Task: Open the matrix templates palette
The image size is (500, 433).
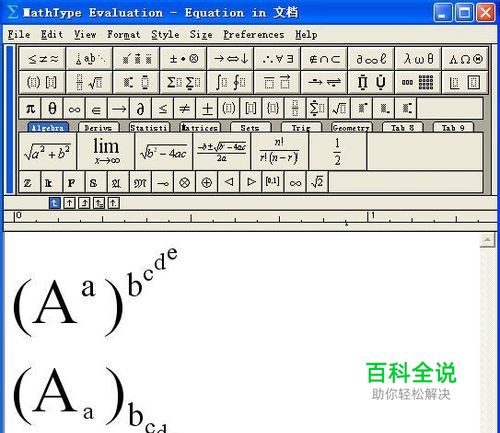Action: [418, 82]
